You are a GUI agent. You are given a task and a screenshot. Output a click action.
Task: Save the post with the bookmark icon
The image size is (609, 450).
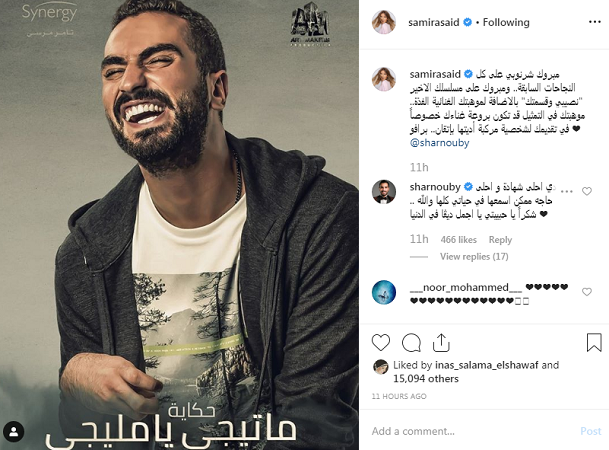click(x=594, y=342)
